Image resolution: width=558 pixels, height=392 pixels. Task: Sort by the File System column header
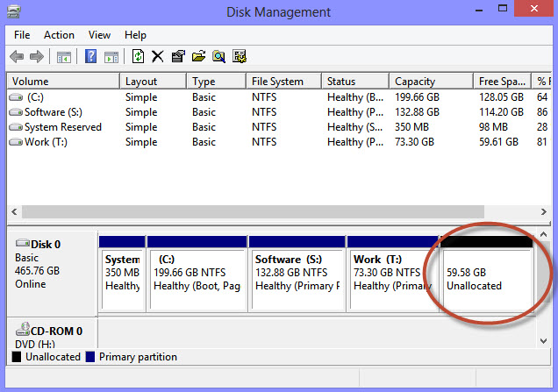(283, 82)
